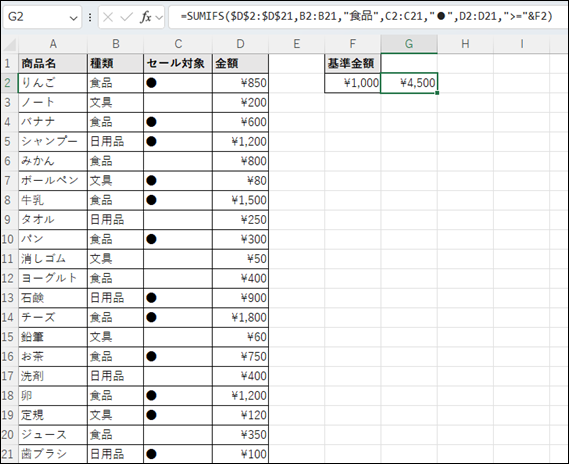Select column C header
569x464 pixels.
[x=178, y=44]
